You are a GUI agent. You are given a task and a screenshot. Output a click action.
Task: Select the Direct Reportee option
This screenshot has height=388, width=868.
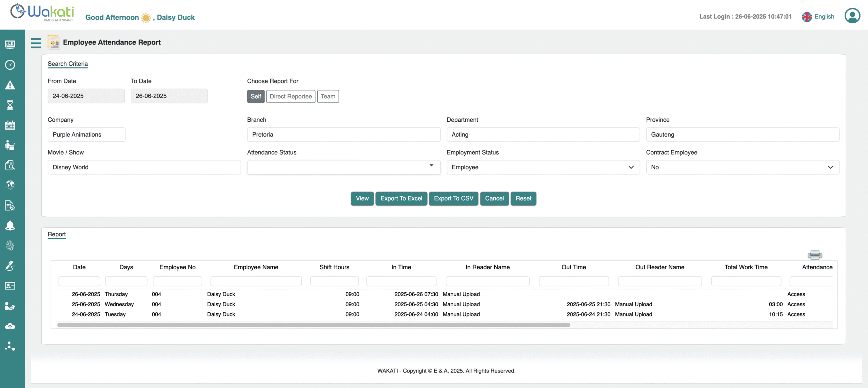(x=291, y=96)
